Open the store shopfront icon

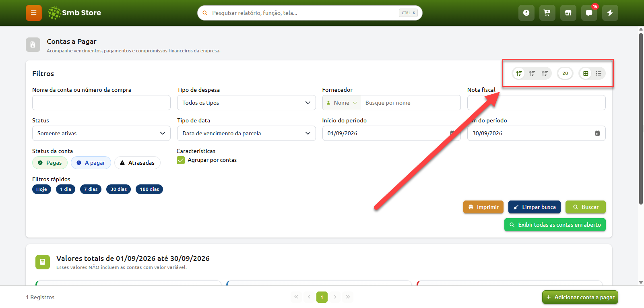[x=568, y=13]
